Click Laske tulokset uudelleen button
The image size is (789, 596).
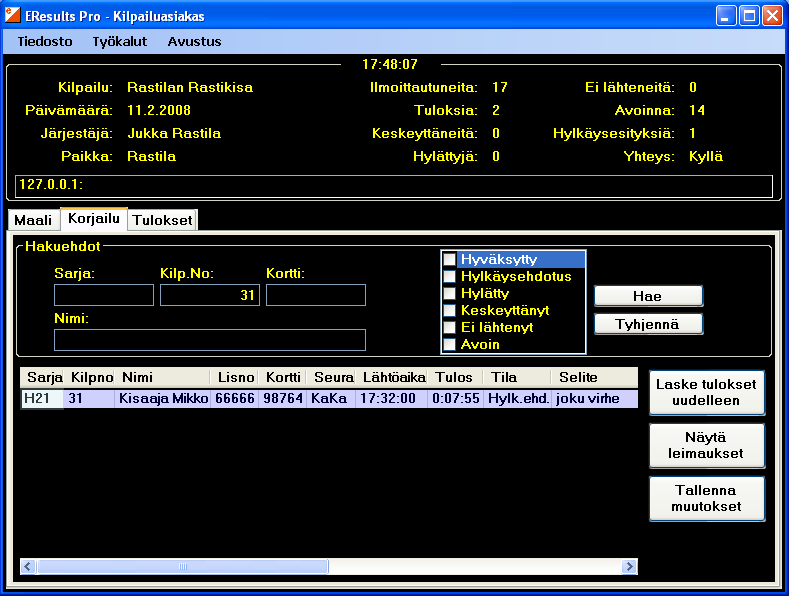706,393
